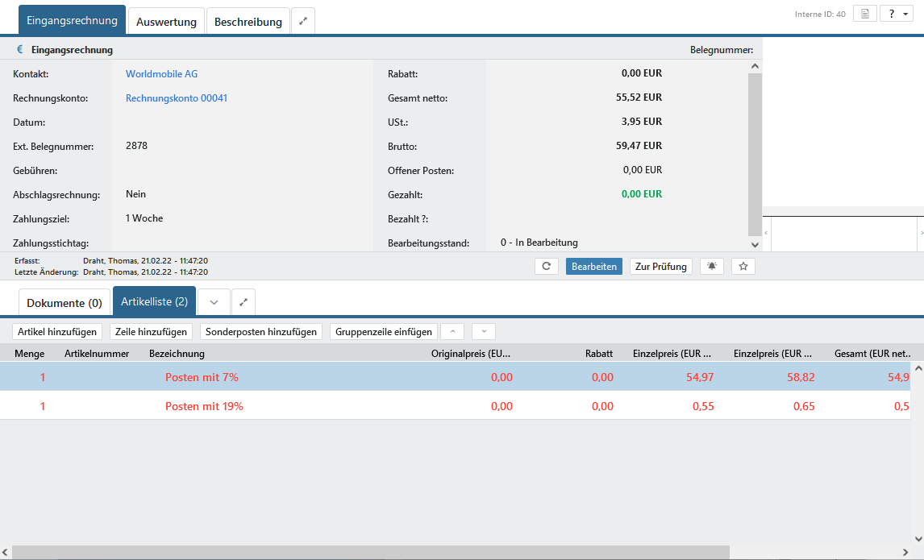Screen dimensions: 924x560
Task: Switch to the Auswertung tab
Action: (x=166, y=22)
